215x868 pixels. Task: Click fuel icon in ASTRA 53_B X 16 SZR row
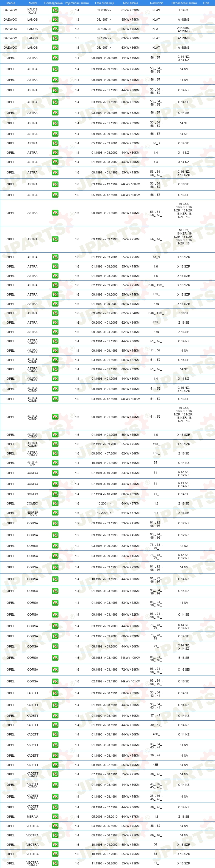click(x=55, y=257)
